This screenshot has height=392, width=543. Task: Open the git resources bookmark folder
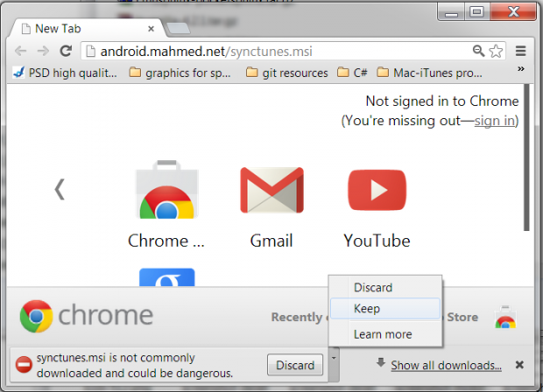coord(286,73)
